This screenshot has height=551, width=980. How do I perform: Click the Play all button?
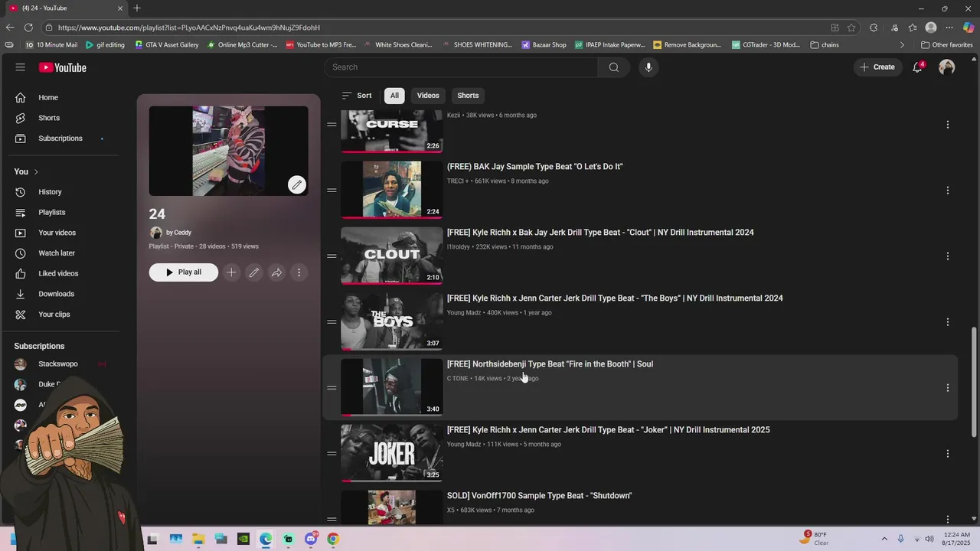183,272
